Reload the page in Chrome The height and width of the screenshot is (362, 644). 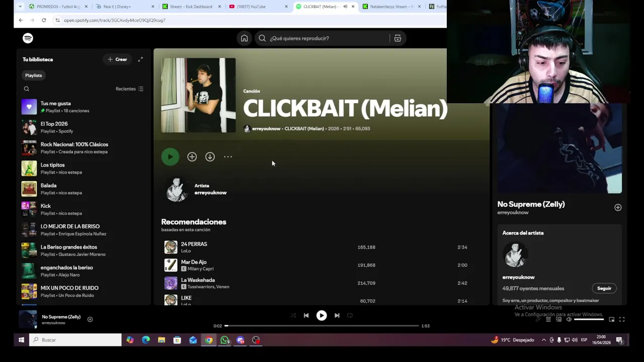(44, 20)
